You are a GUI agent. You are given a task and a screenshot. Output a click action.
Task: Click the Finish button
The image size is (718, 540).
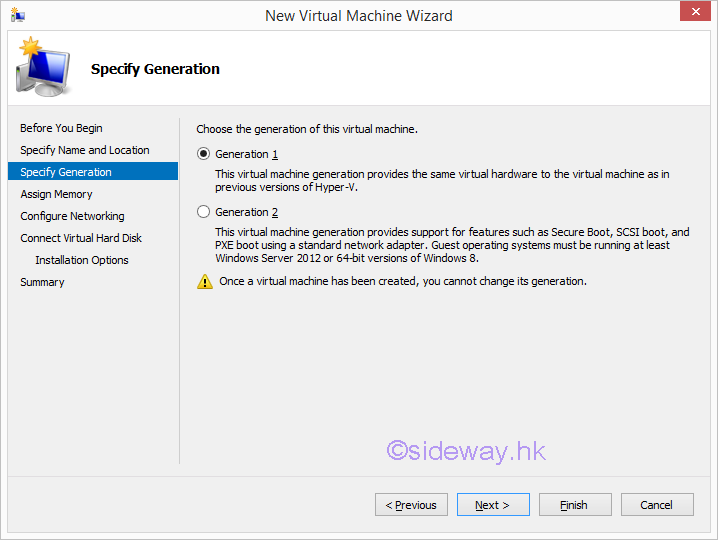click(575, 505)
